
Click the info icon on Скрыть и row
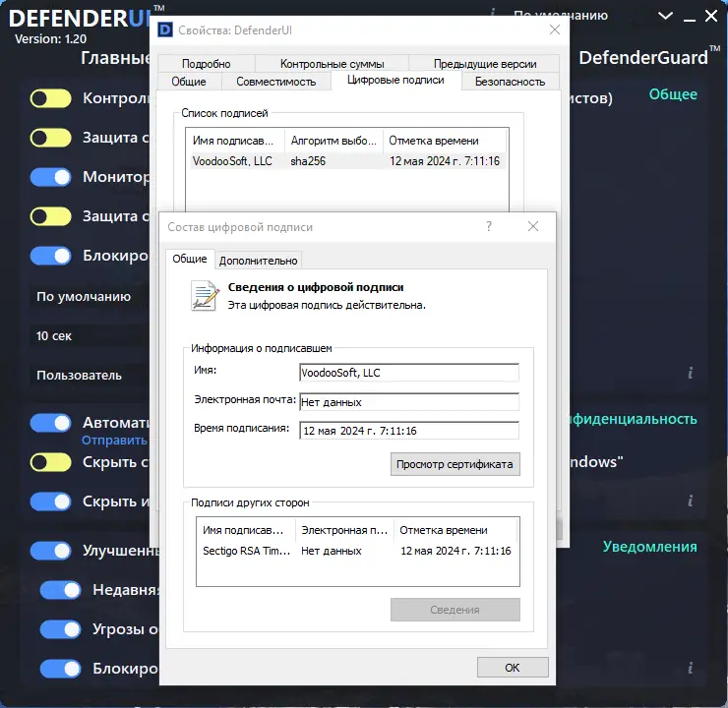click(x=691, y=501)
